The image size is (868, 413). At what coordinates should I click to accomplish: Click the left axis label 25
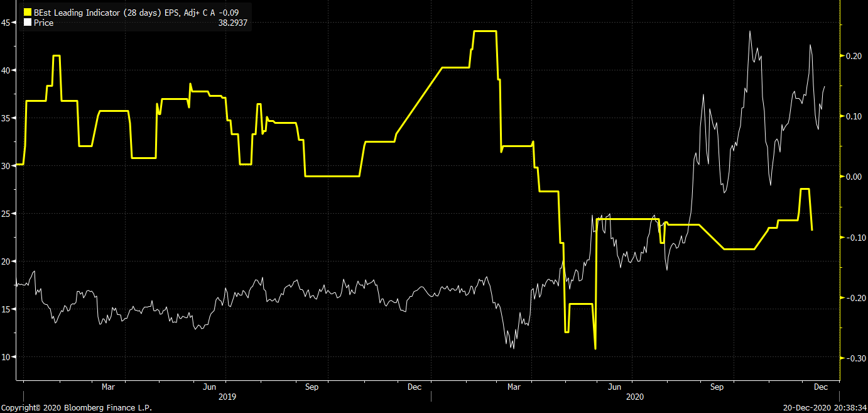tap(6, 214)
